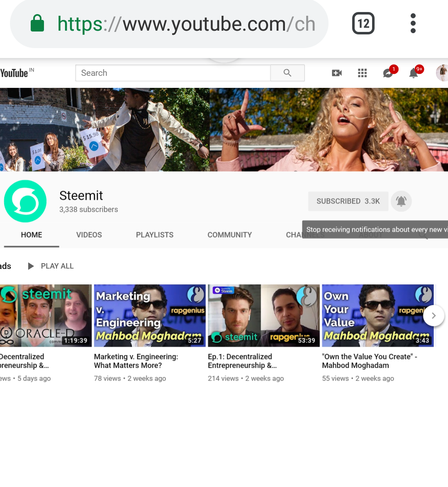Viewport: 448px width, 487px height.
Task: Focus the YouTube Search field
Action: (173, 73)
